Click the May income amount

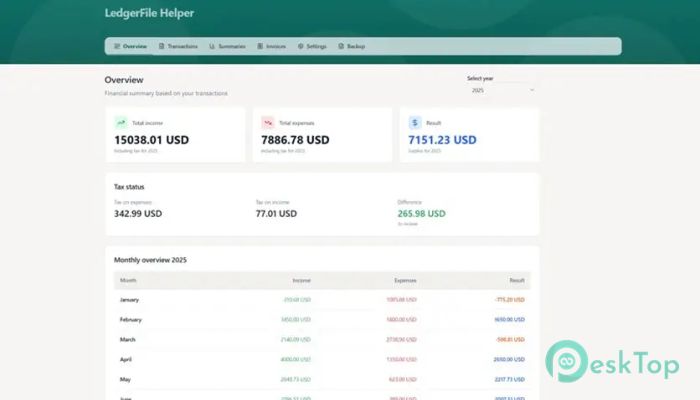296,379
